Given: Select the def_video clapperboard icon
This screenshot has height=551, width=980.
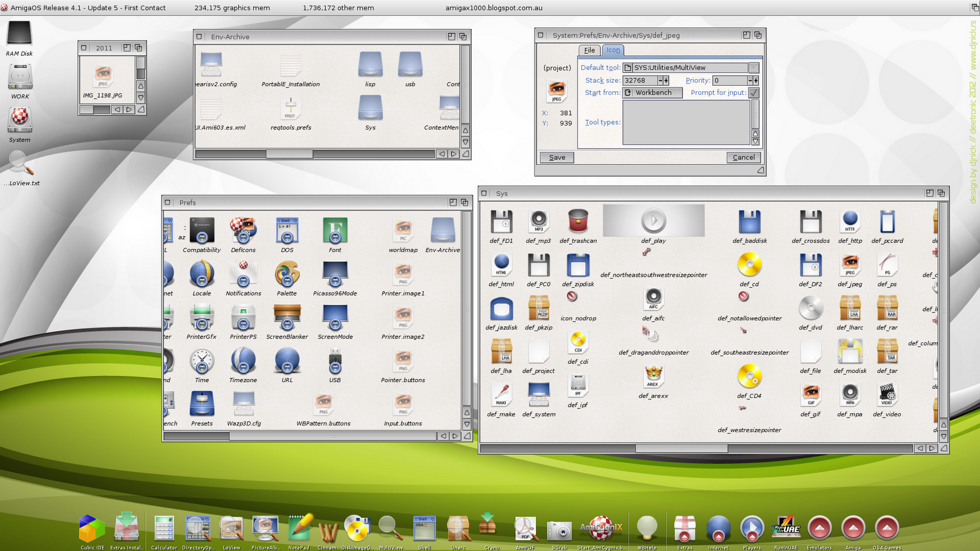Looking at the screenshot, I should (887, 395).
